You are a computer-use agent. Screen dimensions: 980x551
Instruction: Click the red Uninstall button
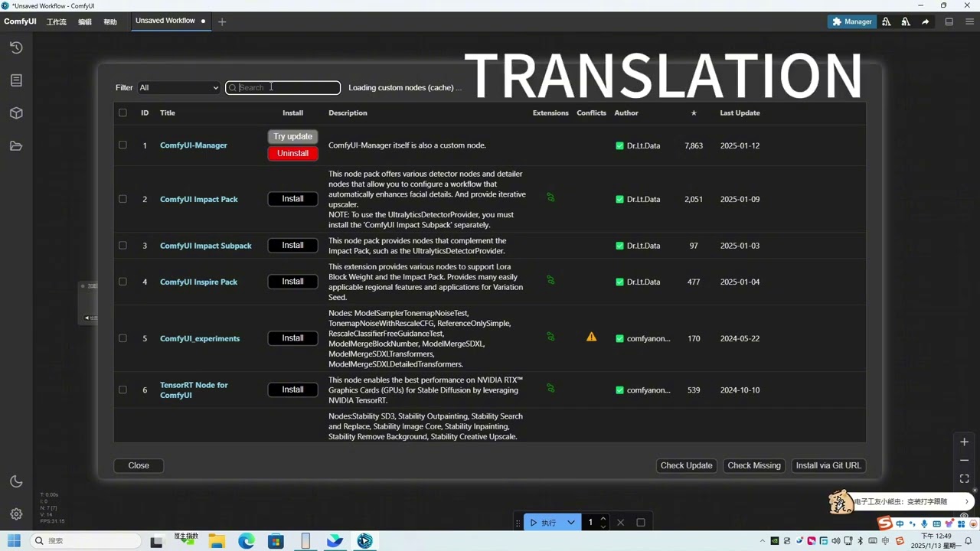292,154
